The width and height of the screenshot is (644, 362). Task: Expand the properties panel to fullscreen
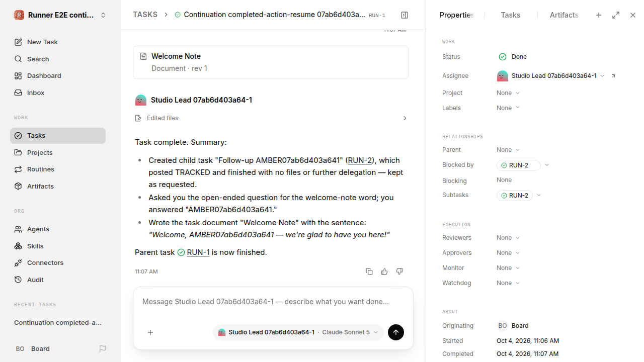pyautogui.click(x=616, y=15)
